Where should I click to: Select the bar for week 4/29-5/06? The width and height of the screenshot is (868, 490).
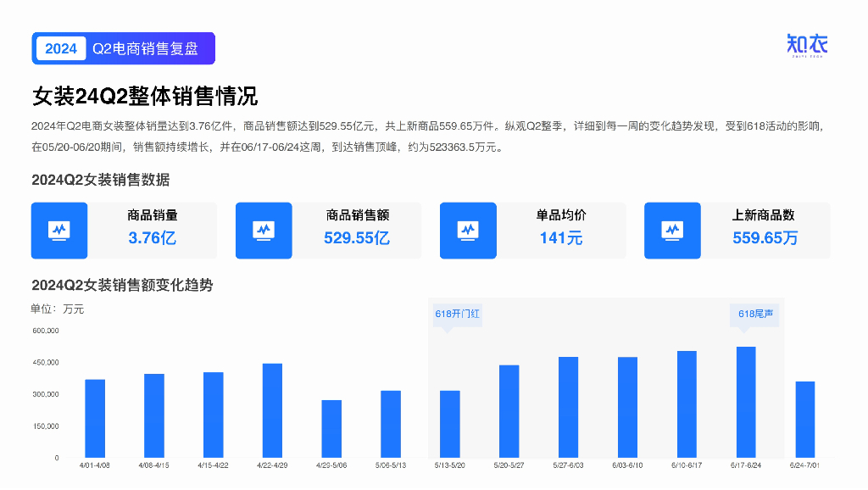pos(331,429)
